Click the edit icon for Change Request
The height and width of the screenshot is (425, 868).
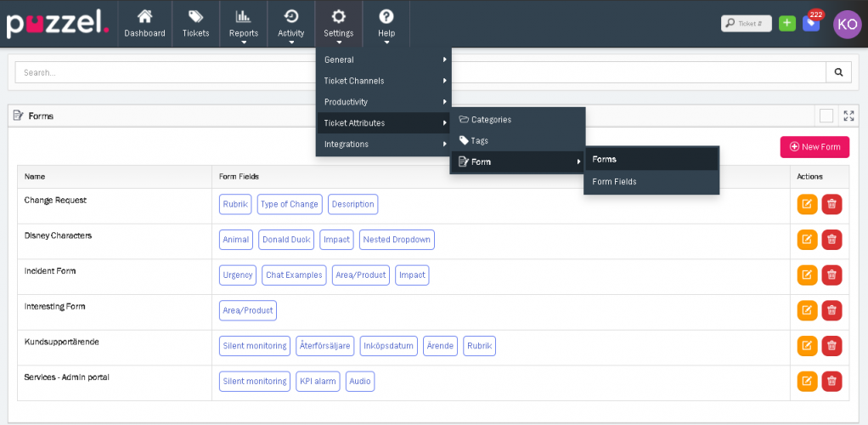(x=807, y=204)
